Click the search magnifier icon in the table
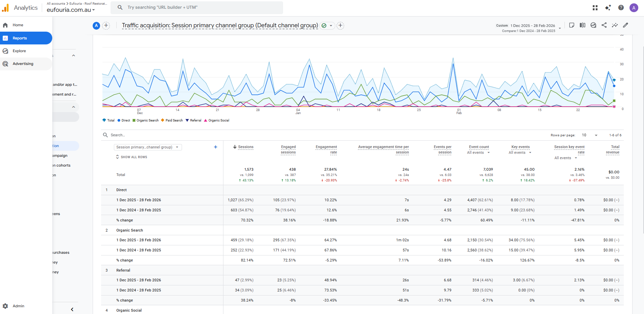Screen dimensions: 644x314 (x=105, y=135)
